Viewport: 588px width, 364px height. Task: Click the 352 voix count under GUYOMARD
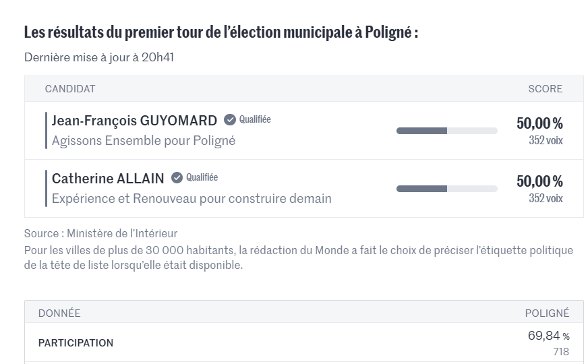pos(546,140)
